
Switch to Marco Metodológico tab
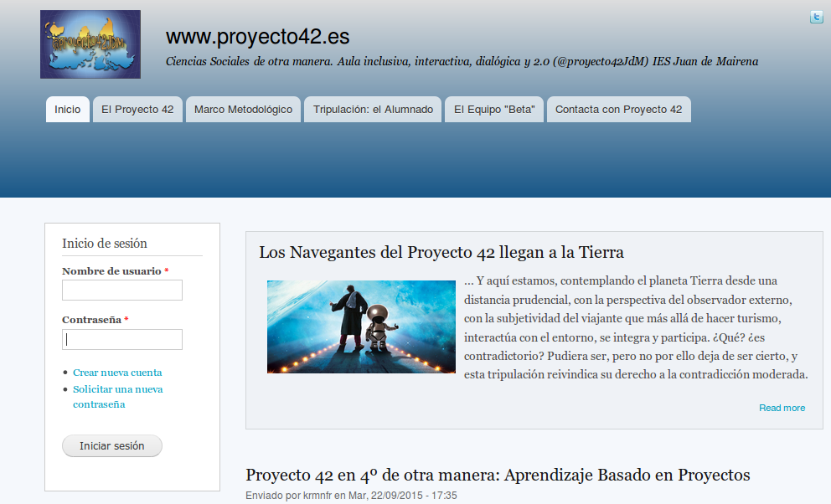(x=243, y=110)
